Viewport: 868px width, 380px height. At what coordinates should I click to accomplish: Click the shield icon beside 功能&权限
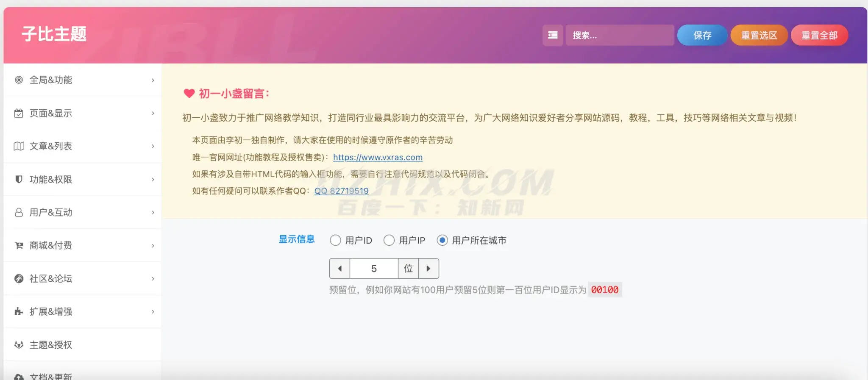click(x=19, y=179)
